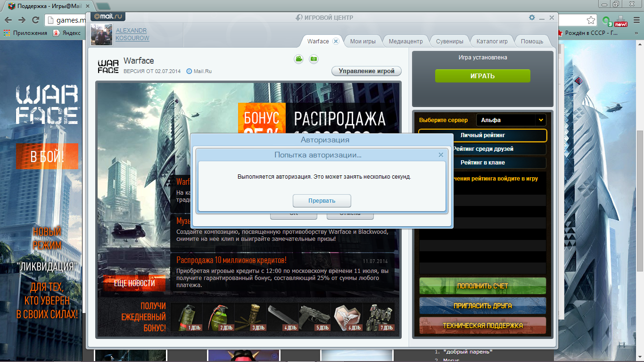The width and height of the screenshot is (644, 362).
Task: Select the day 3 bonus item
Action: coord(250,316)
